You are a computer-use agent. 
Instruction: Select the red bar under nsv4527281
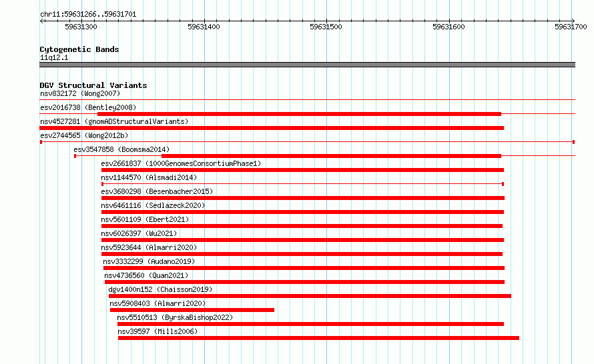272,128
